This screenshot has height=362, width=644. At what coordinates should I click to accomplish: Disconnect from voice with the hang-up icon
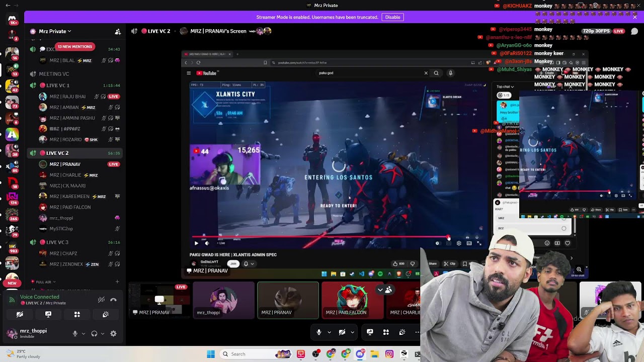point(113,300)
